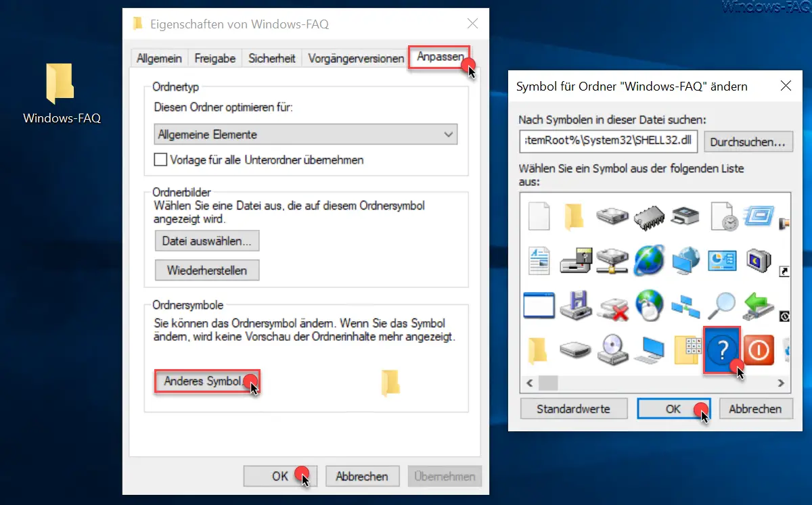Select the Anpassen tab

click(x=440, y=57)
